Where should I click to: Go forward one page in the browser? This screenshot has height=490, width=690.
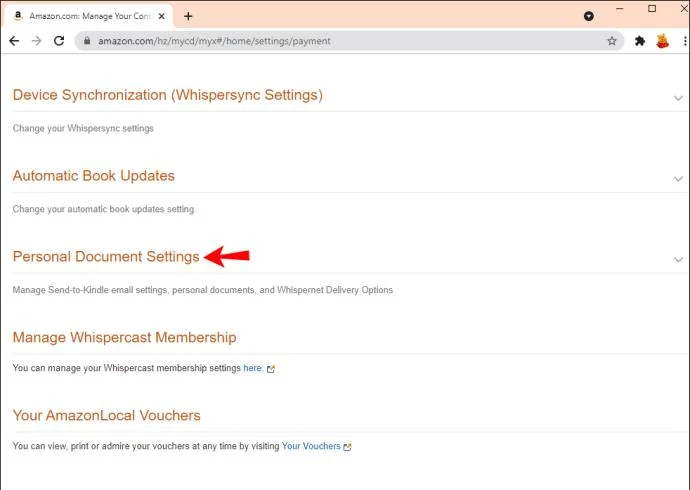click(37, 41)
